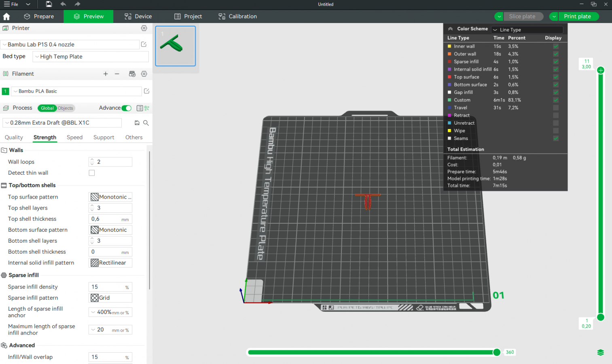Image resolution: width=612 pixels, height=364 pixels.
Task: Select Objects in the Process toggle
Action: [x=65, y=108]
